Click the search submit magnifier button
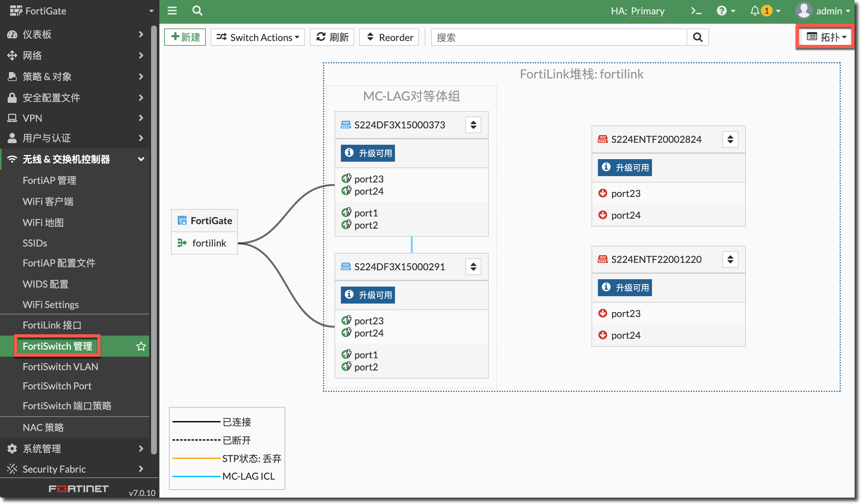 pyautogui.click(x=697, y=37)
